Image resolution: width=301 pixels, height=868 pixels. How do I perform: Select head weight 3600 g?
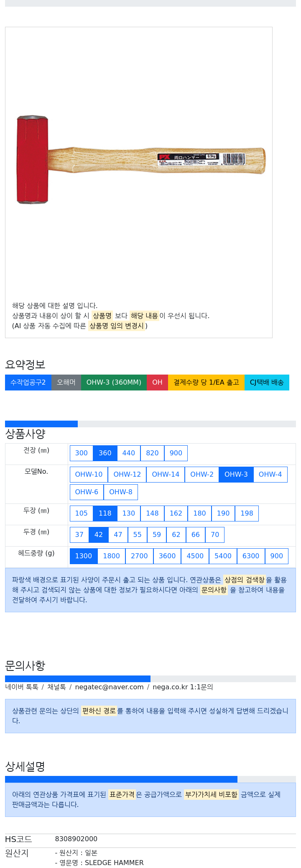click(x=167, y=556)
